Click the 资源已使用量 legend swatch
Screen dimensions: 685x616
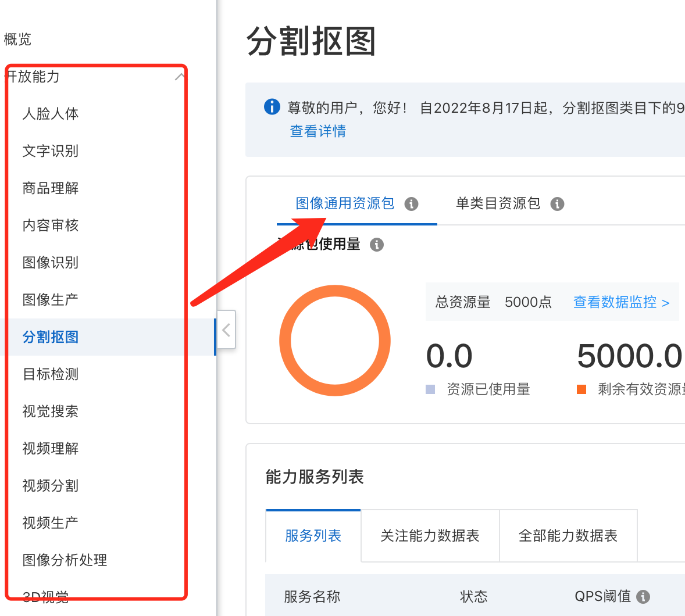pos(430,389)
